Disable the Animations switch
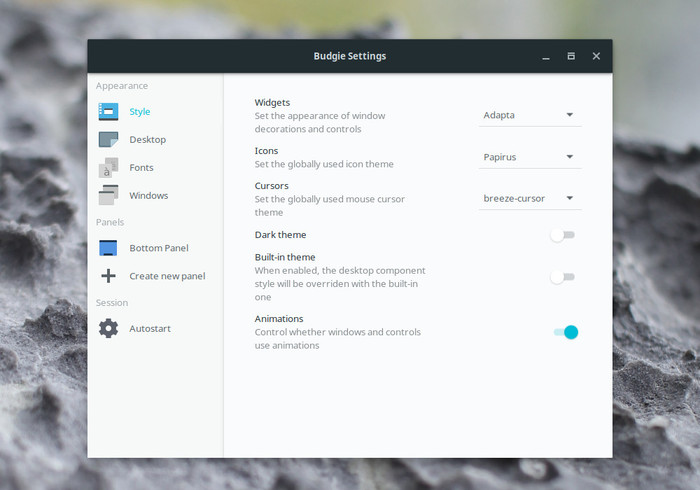 coord(566,332)
